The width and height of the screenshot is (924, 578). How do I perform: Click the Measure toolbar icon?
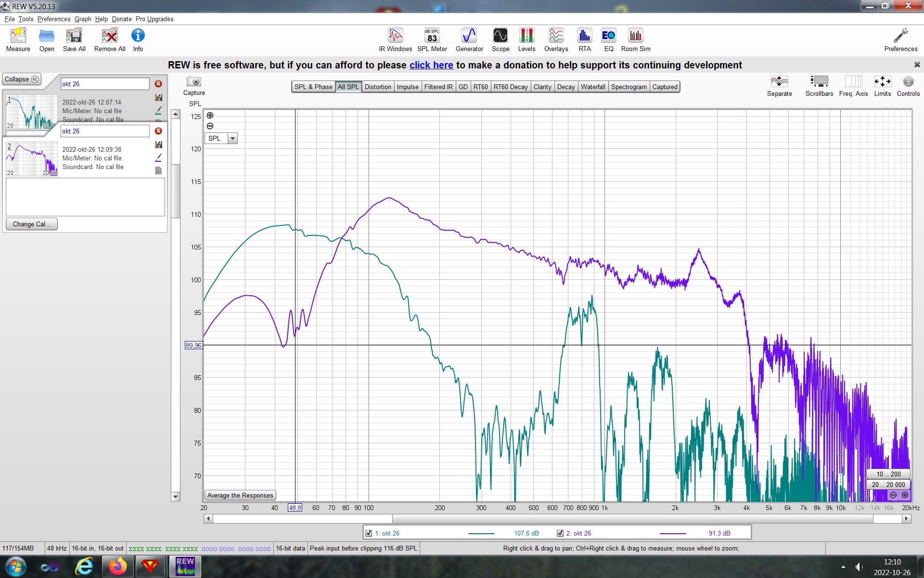click(x=18, y=39)
